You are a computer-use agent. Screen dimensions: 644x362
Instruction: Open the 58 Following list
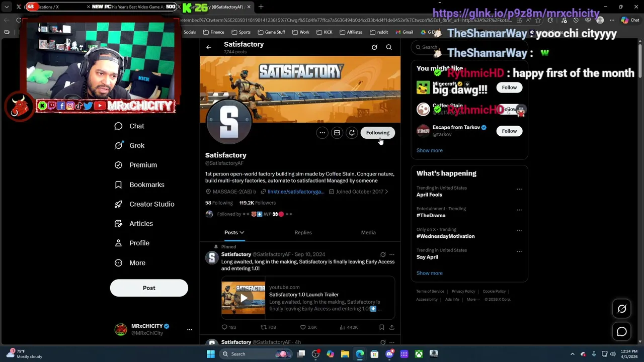coord(219,203)
